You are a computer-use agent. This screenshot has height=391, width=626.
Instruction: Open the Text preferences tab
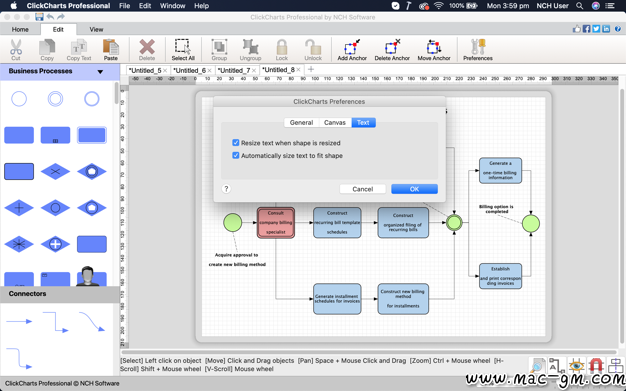(363, 123)
